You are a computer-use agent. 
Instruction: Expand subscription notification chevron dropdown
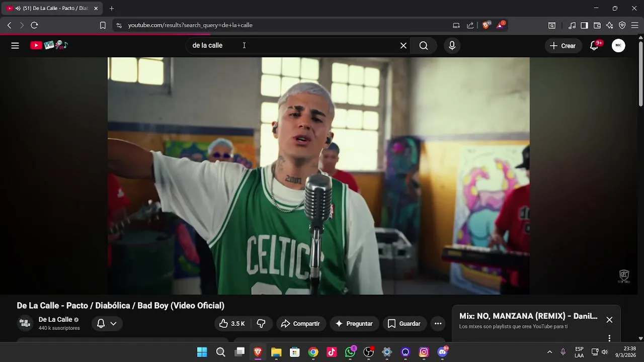tap(114, 324)
